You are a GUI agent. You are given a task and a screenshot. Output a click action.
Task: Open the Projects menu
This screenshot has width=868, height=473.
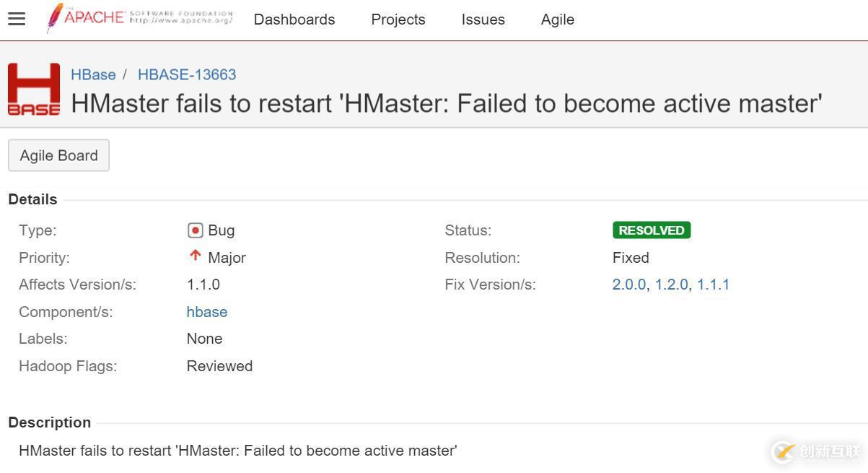point(398,19)
